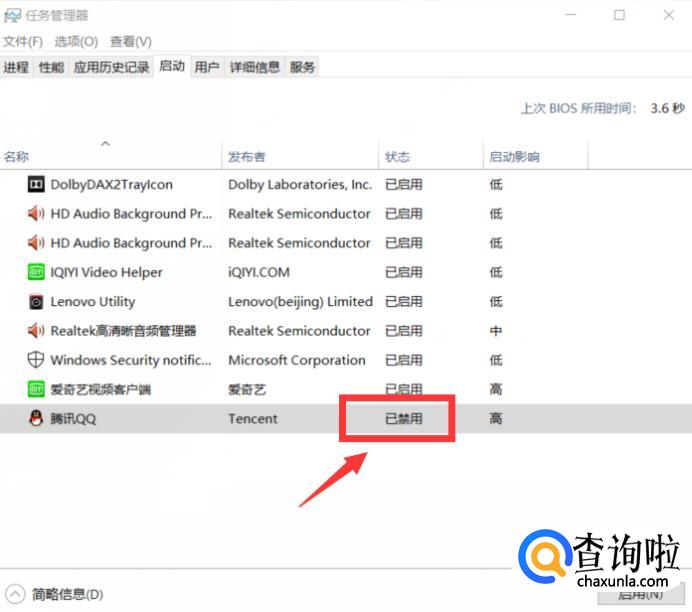
Task: Switch to the 详细信息 tab
Action: tap(255, 67)
